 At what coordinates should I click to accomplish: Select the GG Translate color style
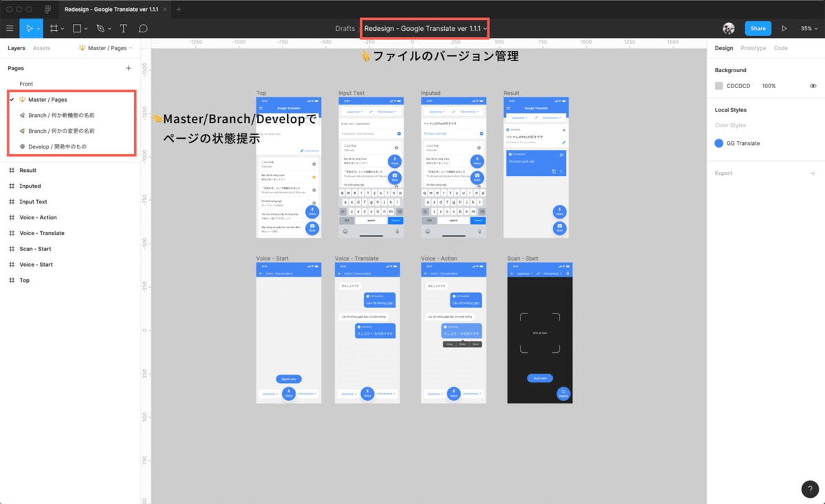pos(737,143)
